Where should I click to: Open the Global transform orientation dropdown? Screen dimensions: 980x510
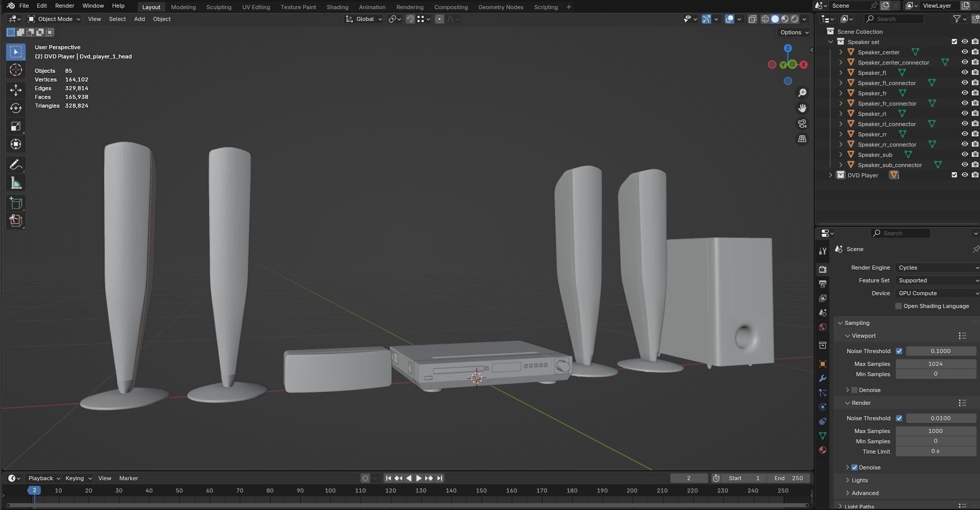coord(364,19)
